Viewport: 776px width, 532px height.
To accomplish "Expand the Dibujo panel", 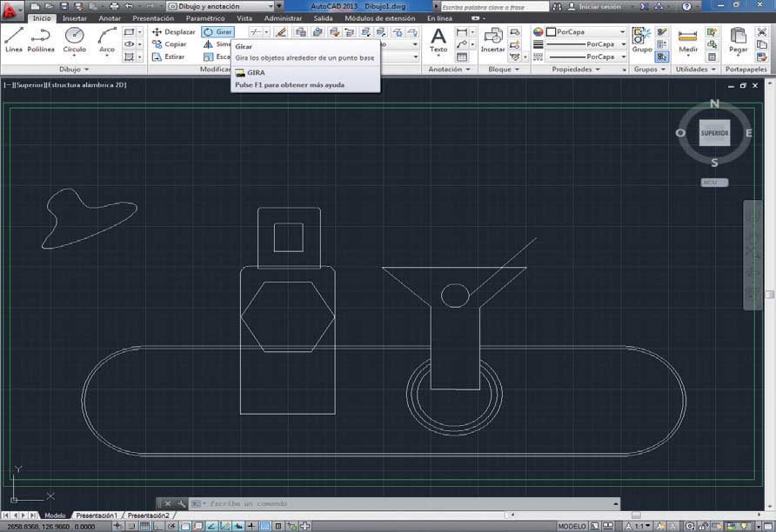I will point(74,70).
